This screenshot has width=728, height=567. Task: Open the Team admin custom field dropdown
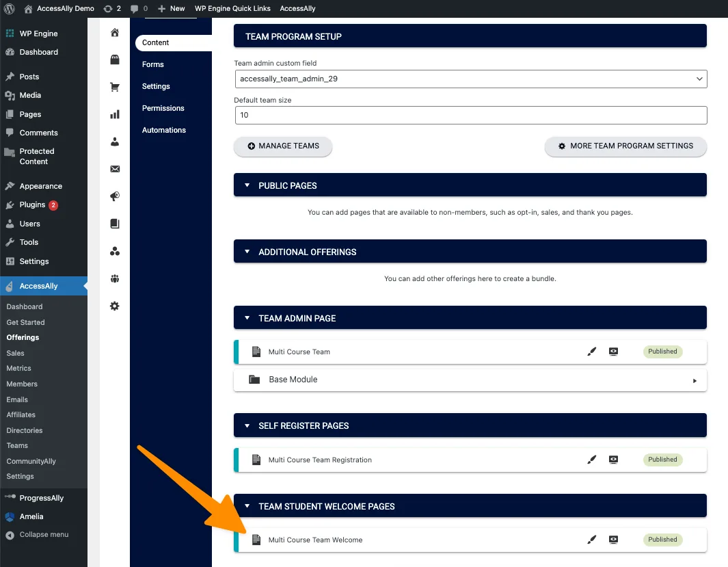470,79
